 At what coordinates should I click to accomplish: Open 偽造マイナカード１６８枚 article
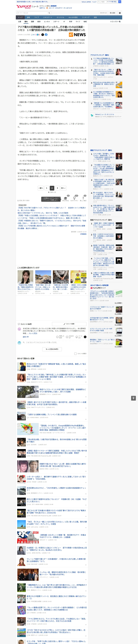click(63, 390)
